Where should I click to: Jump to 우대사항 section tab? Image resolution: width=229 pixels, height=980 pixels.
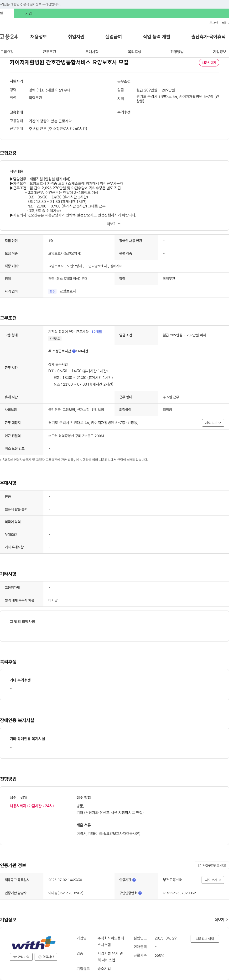[92, 52]
